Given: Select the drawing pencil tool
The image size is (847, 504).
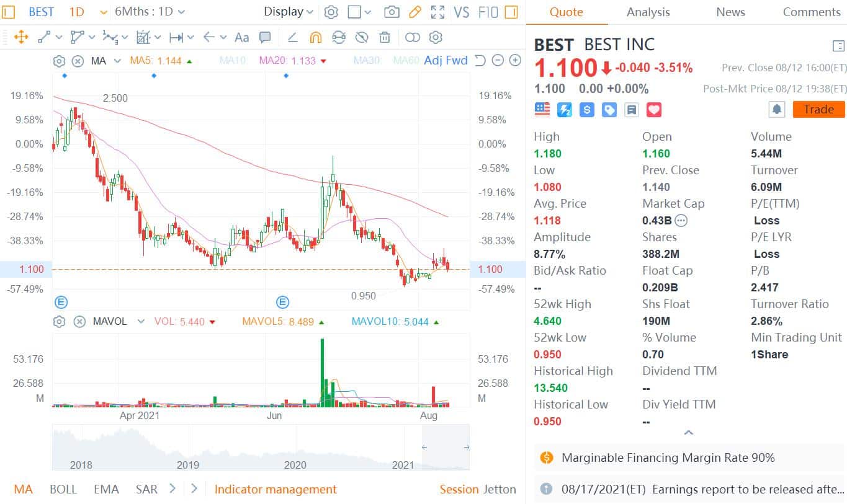Looking at the screenshot, I should click(x=415, y=12).
